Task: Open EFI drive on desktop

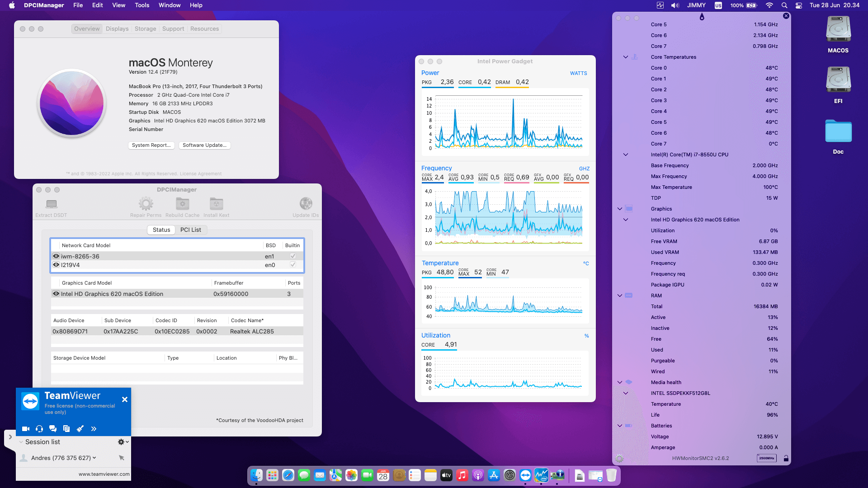Action: click(x=838, y=80)
